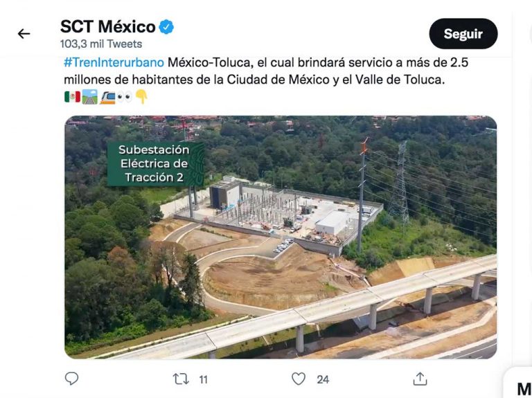The height and width of the screenshot is (398, 532).
Task: Click the Subestación Eléctrica de Tracción 2 label
Action: pyautogui.click(x=154, y=164)
